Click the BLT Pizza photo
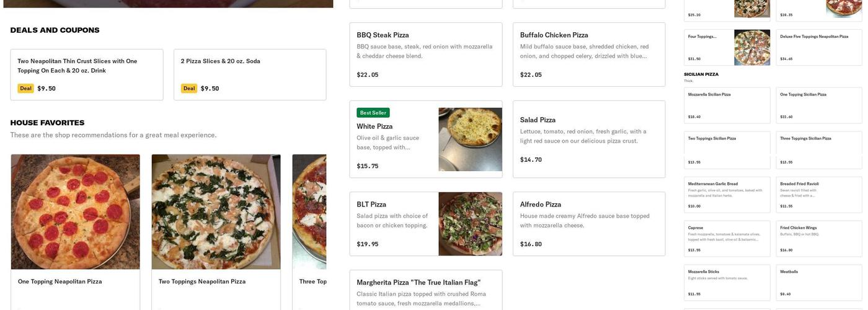 (x=470, y=224)
